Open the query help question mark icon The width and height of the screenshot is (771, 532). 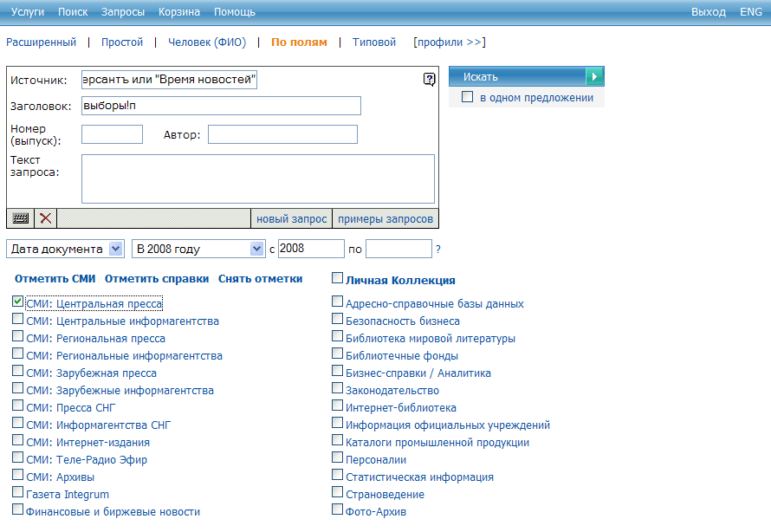pos(429,80)
